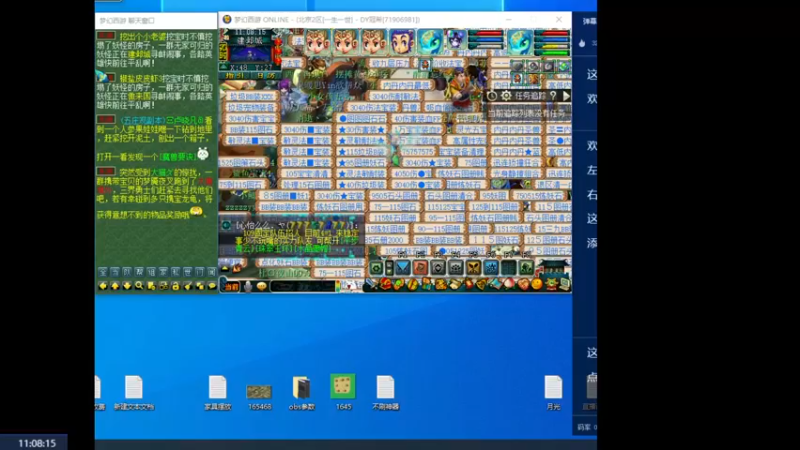Image resolution: width=800 pixels, height=450 pixels.
Task: Click the 五庄观副本 link in chat window
Action: pos(142,120)
